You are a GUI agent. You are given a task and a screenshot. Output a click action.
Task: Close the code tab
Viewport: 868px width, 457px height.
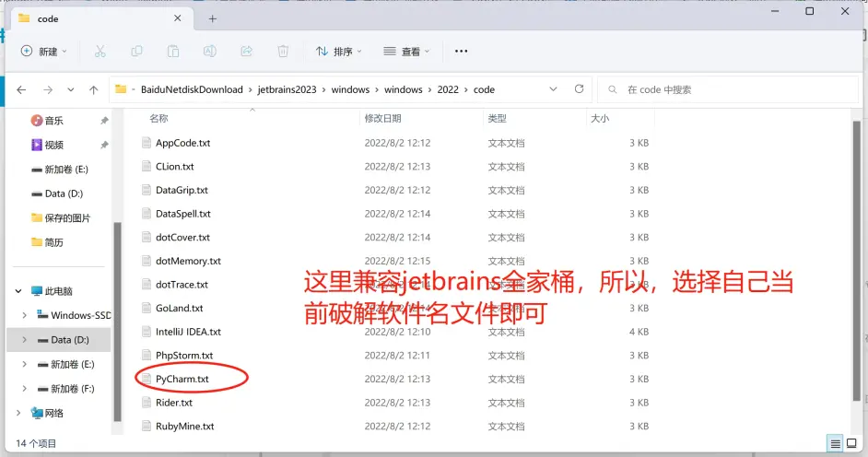pyautogui.click(x=177, y=18)
